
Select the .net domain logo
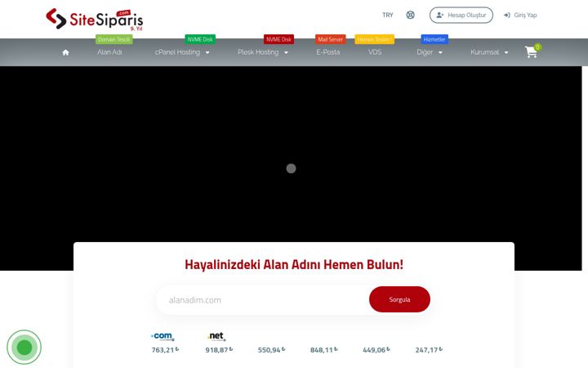(x=216, y=336)
